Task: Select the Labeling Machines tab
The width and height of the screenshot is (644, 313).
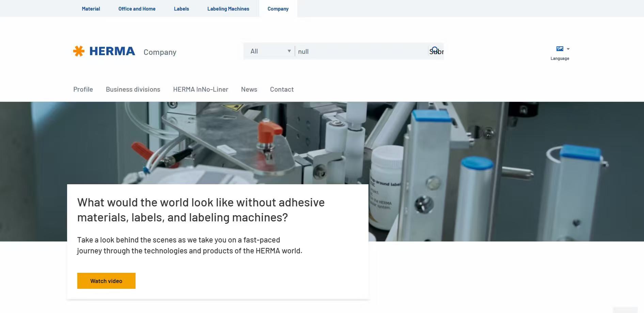Action: click(x=228, y=9)
